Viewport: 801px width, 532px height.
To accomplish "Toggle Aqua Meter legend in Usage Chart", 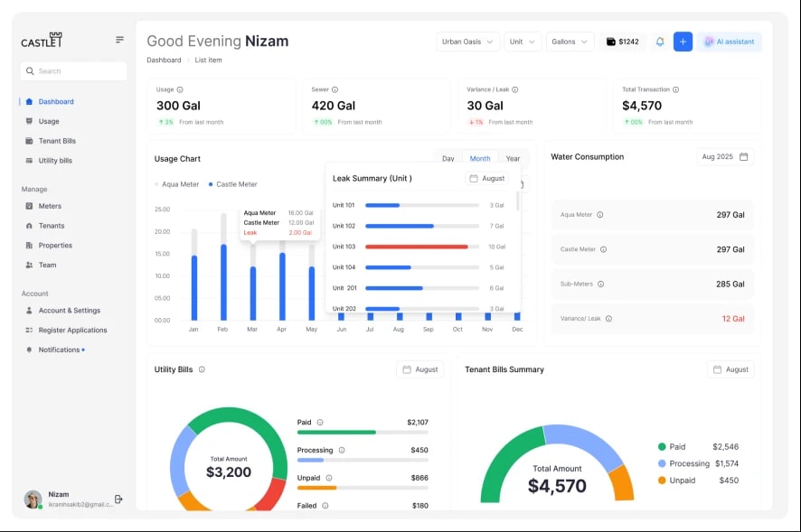I will 177,184.
